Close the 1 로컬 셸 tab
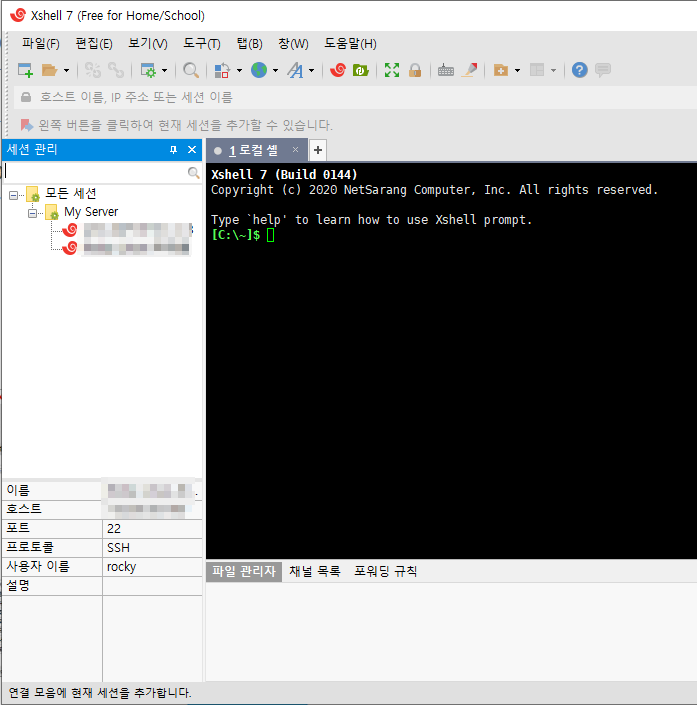This screenshot has height=705, width=697. pos(295,150)
